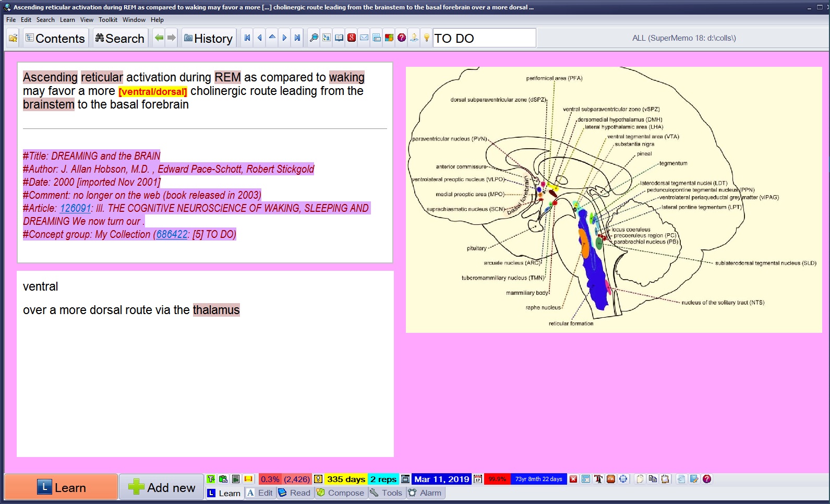Switch to the Compose tab
Screen dimensions: 830x504
(x=341, y=493)
